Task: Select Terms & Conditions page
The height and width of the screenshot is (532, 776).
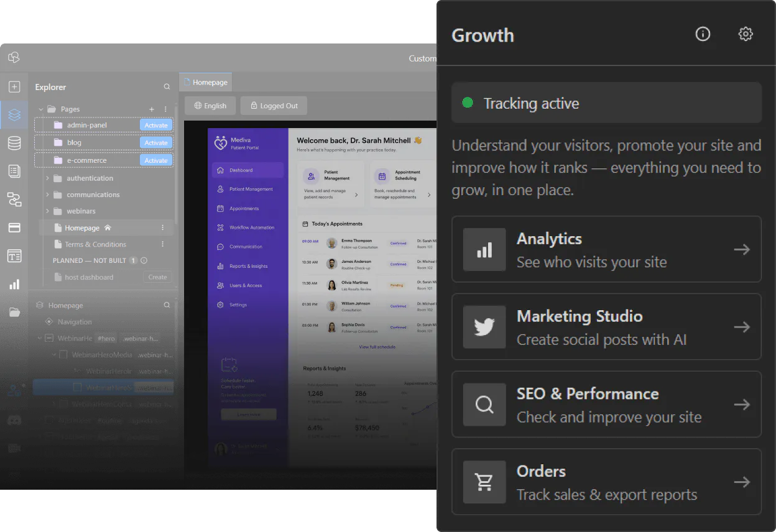Action: (x=96, y=244)
